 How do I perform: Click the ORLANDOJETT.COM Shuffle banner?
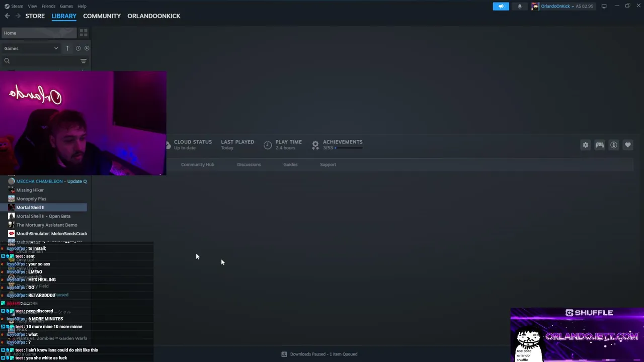pos(577,335)
